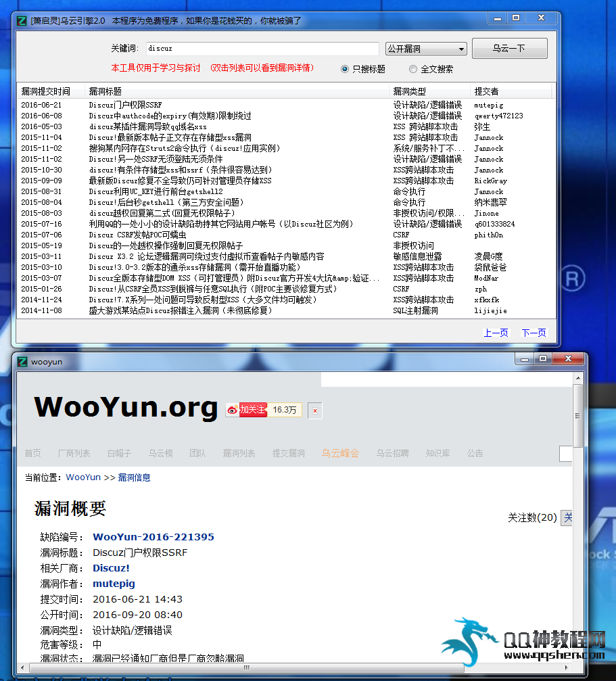Open 公告 in WooYun navigation

(475, 453)
